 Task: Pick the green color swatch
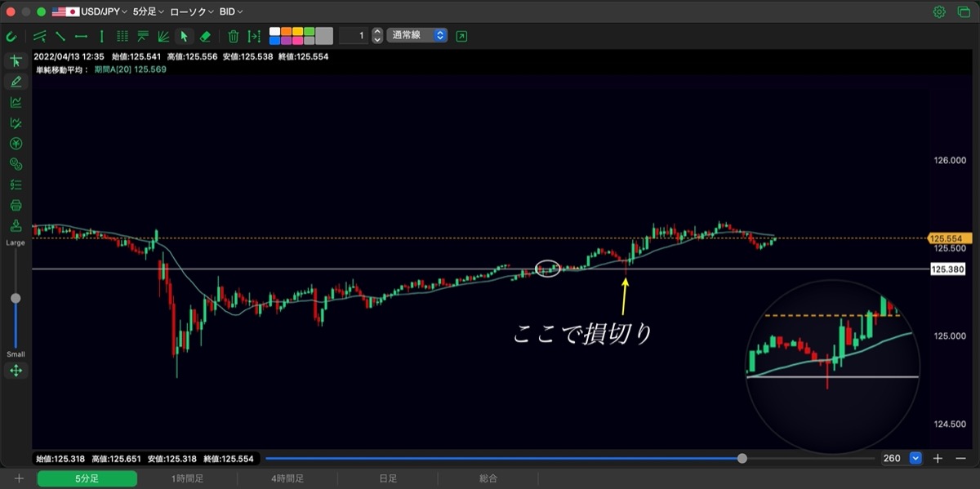310,32
